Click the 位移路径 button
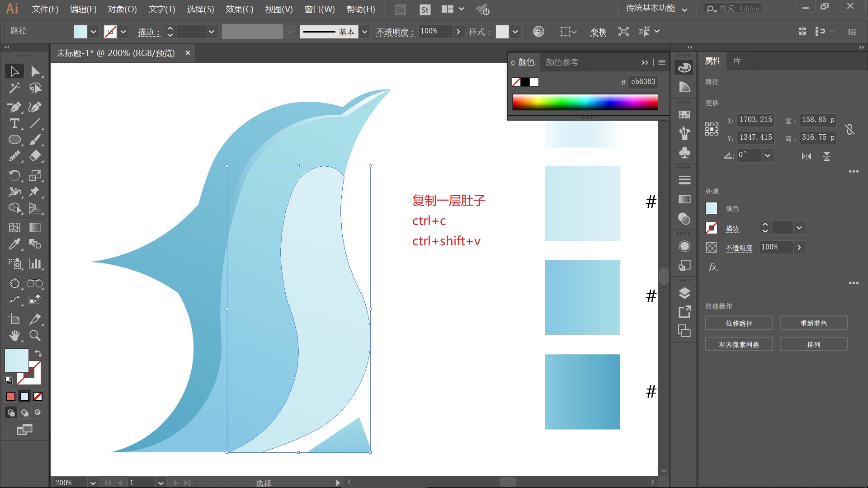868x488 pixels. click(x=739, y=323)
